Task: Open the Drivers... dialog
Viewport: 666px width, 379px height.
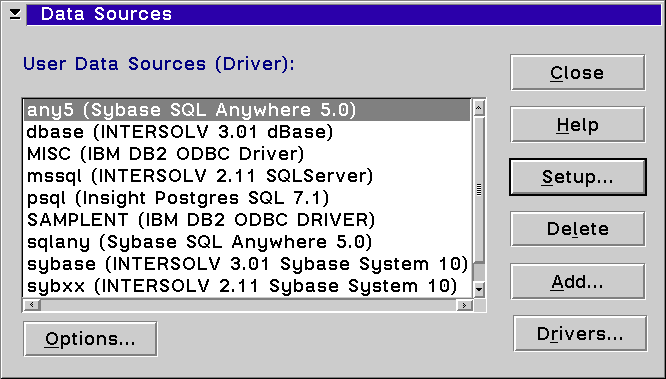Action: pyautogui.click(x=580, y=334)
